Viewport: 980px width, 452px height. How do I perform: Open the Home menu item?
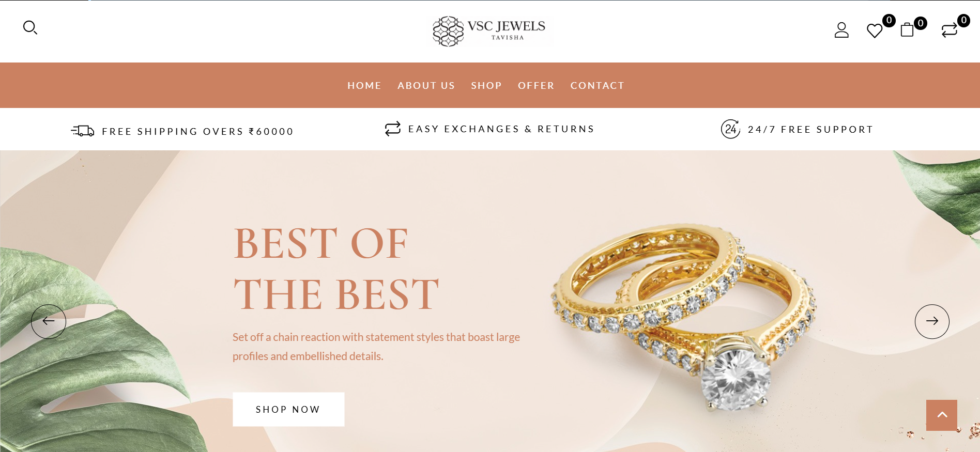point(364,86)
